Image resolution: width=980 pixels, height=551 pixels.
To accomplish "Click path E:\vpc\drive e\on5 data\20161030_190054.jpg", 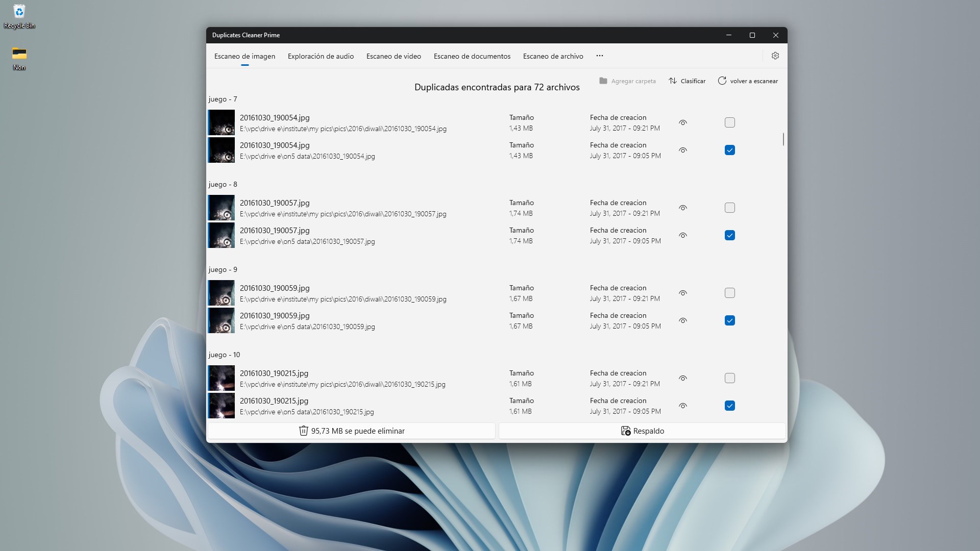I will click(x=307, y=156).
